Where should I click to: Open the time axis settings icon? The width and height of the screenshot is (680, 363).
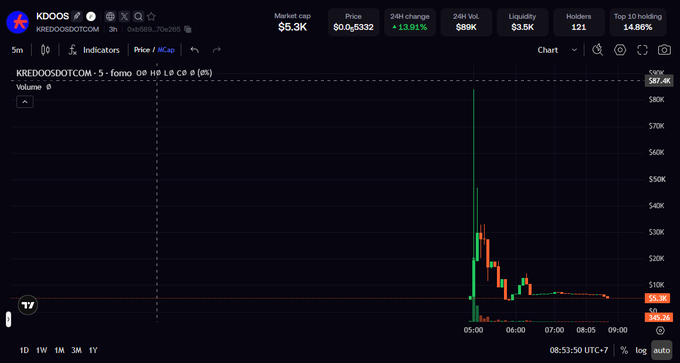[x=660, y=330]
